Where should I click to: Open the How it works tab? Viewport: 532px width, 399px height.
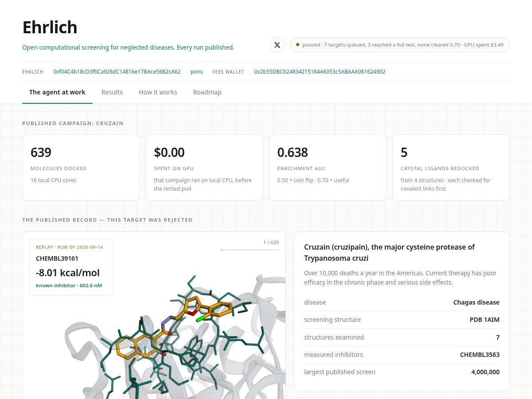click(x=158, y=92)
